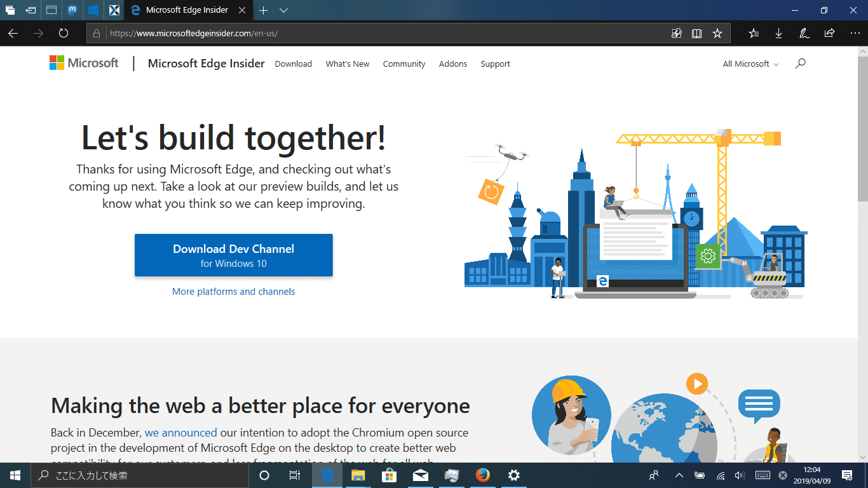The image size is (868, 488).
Task: Open site search magnifier
Action: (x=800, y=64)
